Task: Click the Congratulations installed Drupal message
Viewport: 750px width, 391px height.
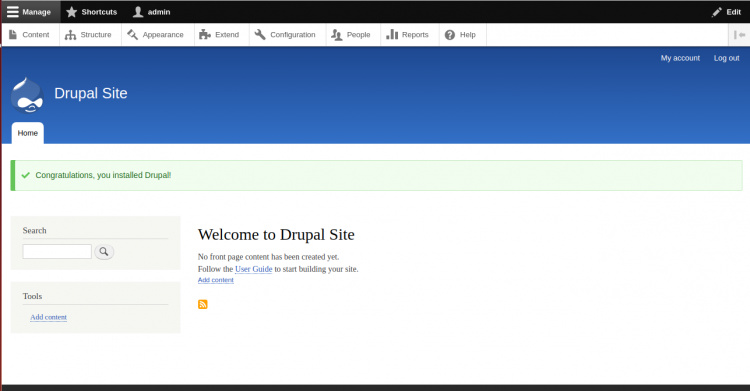Action: point(103,175)
